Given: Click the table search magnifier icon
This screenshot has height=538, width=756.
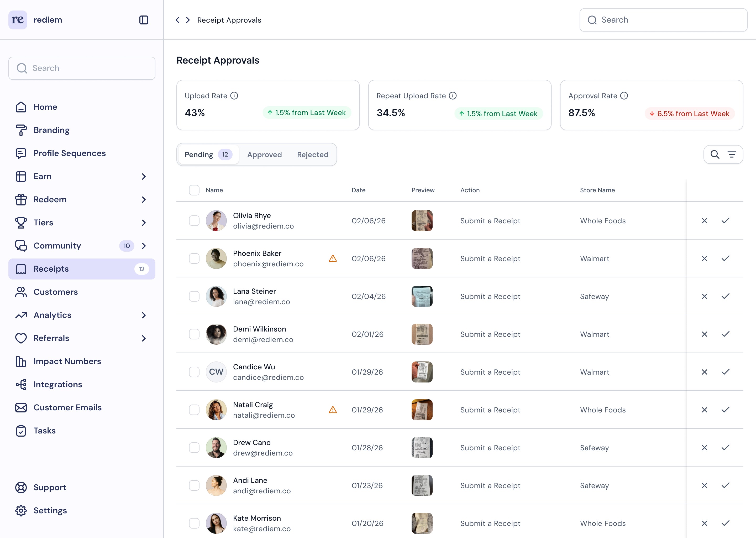Looking at the screenshot, I should 715,154.
